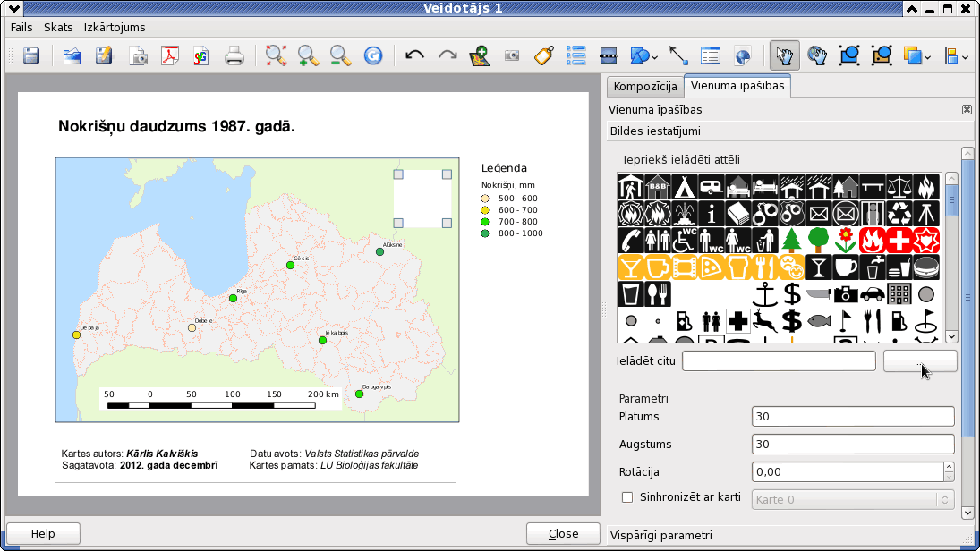The image size is (980, 551).
Task: Open a composer template from folder icon
Action: click(72, 56)
